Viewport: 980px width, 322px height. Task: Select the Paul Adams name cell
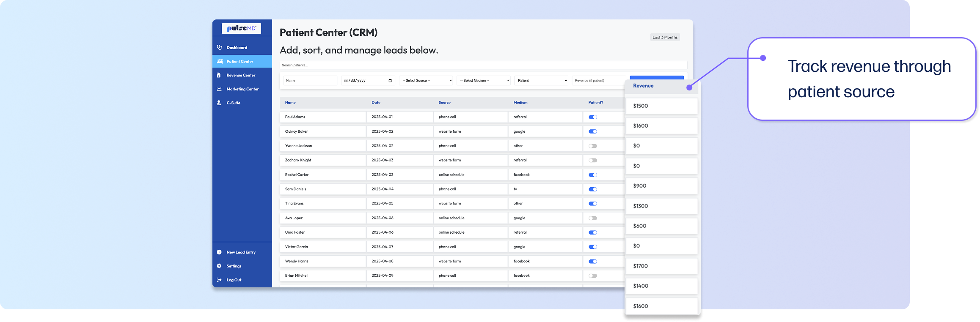(323, 117)
